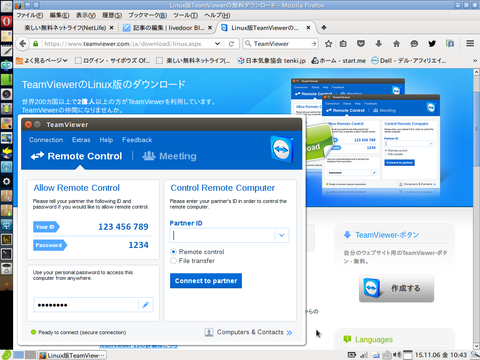
Task: Expand Computers & Contacts chevron
Action: [x=289, y=332]
